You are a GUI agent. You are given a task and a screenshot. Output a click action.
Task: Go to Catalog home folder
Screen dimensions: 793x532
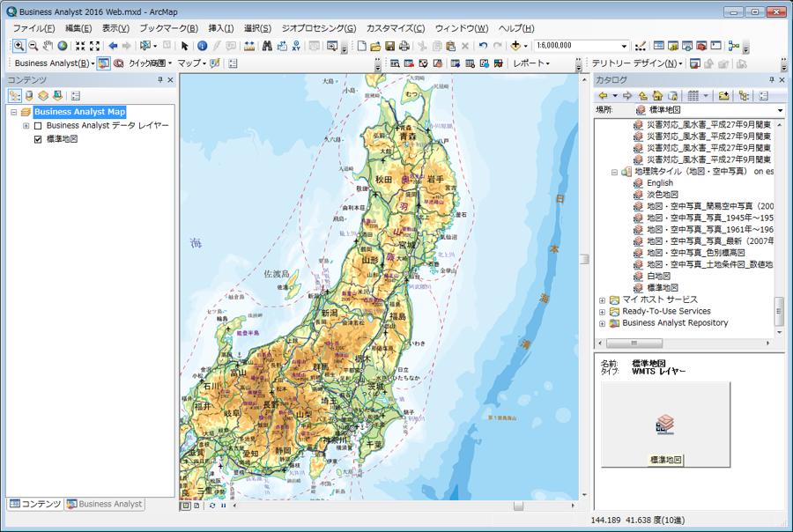tap(657, 96)
